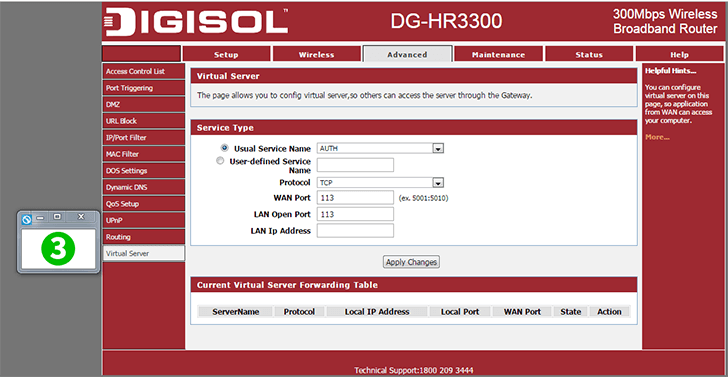Open MAC Filter settings
The image size is (728, 377).
(143, 154)
